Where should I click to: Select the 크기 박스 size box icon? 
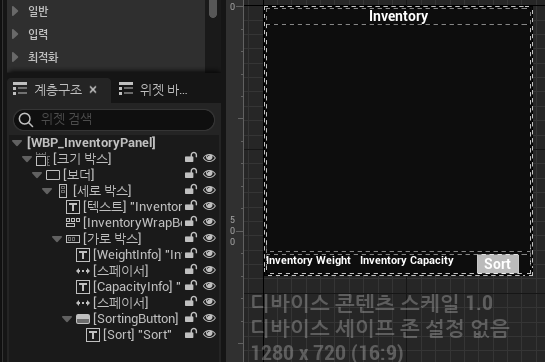pyautogui.click(x=42, y=159)
